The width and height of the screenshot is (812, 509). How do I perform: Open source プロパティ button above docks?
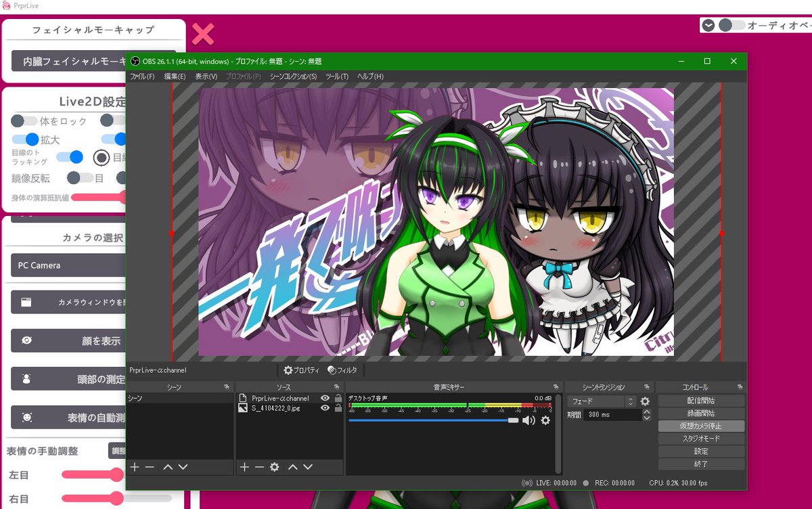(301, 370)
